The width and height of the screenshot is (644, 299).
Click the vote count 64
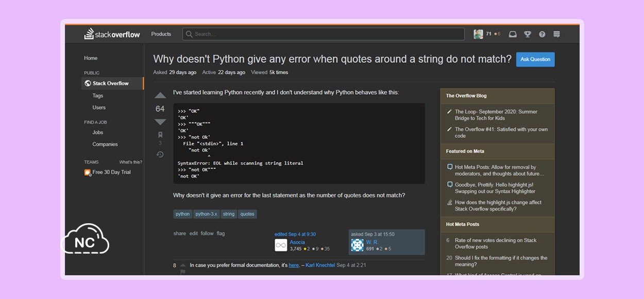click(x=160, y=109)
